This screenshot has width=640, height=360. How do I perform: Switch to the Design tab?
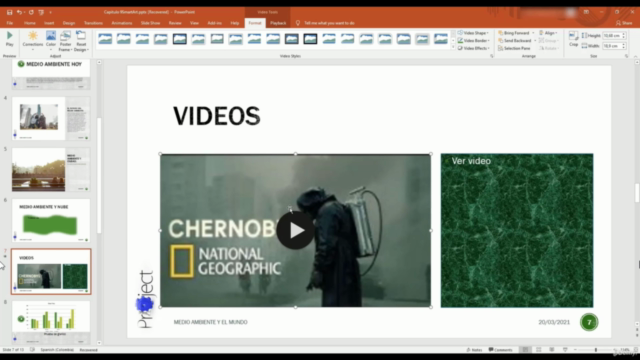(69, 23)
